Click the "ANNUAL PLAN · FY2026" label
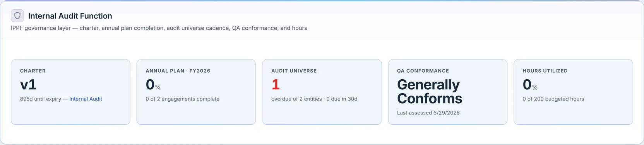Screen dimensions: 644x145 [x=178, y=71]
